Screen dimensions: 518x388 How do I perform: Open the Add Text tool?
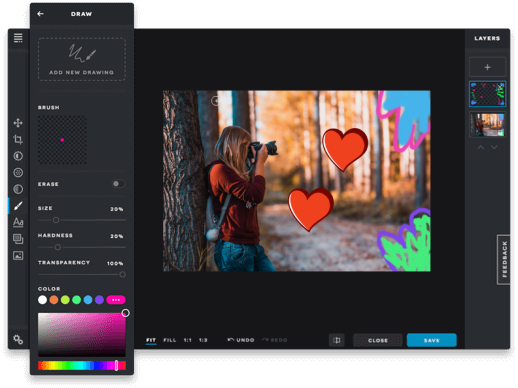point(18,222)
